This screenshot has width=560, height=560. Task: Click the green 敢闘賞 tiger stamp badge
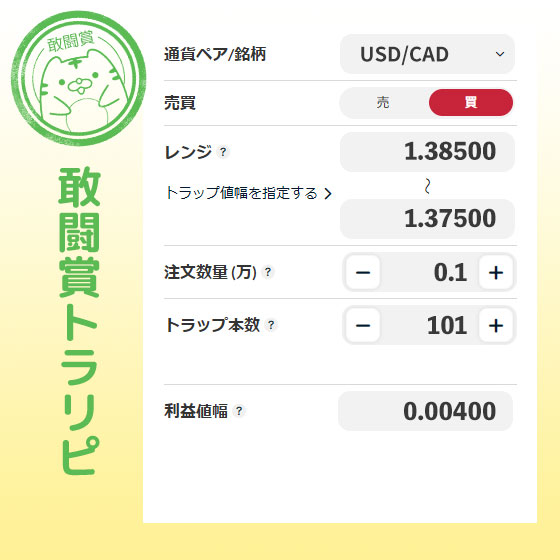(x=79, y=79)
